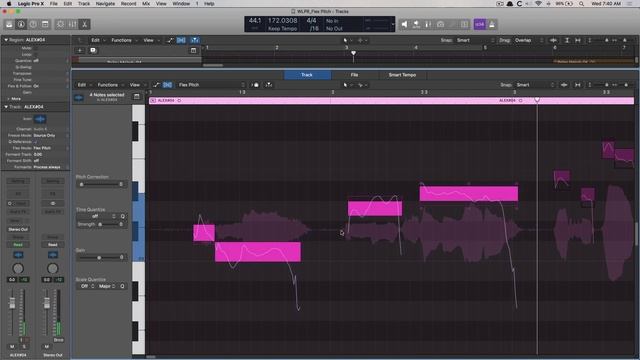Image resolution: width=640 pixels, height=360 pixels.
Task: Solo the ALEX#04 channel strip
Action: [24, 347]
